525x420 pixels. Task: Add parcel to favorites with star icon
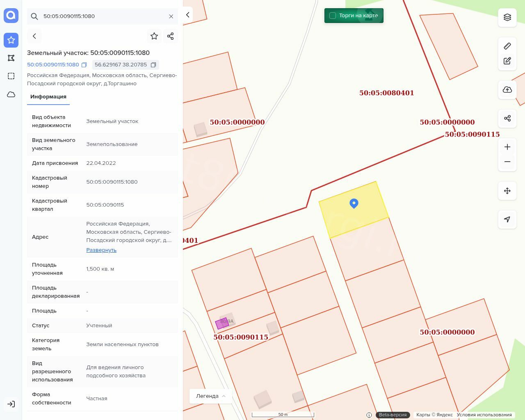tap(154, 36)
